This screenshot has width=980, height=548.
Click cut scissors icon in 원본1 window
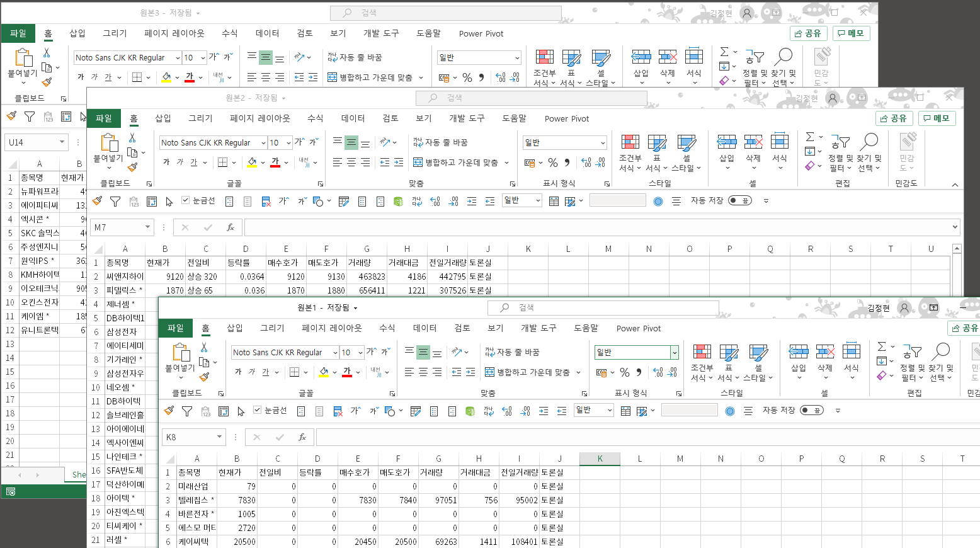204,347
